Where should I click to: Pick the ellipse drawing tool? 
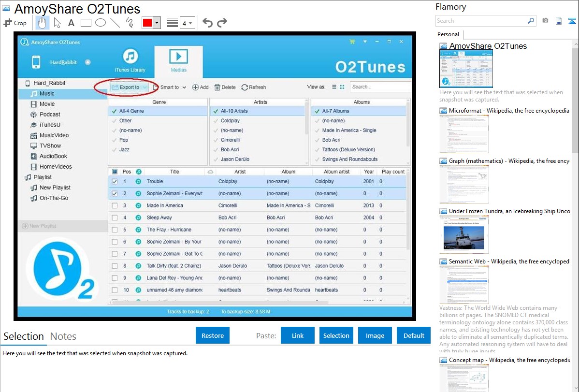click(101, 23)
